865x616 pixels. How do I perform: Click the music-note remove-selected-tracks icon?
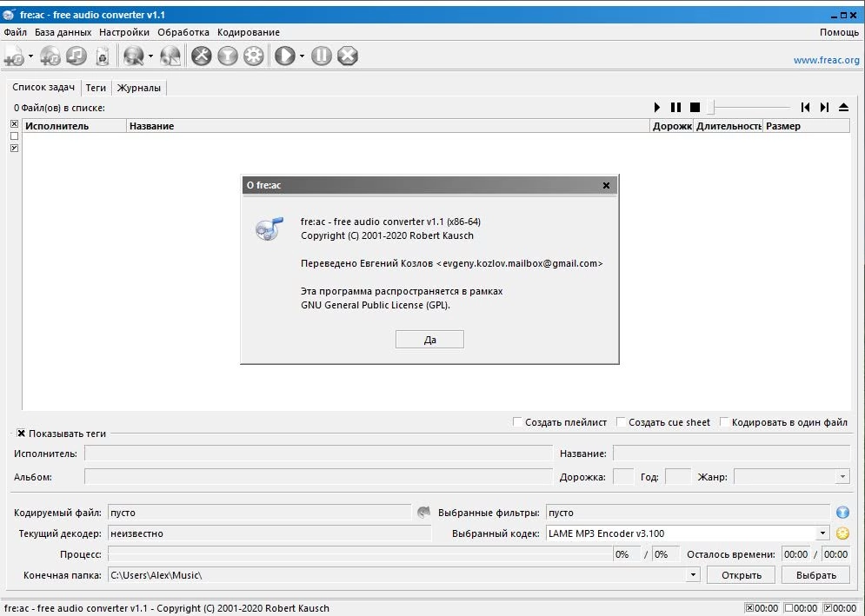(77, 56)
